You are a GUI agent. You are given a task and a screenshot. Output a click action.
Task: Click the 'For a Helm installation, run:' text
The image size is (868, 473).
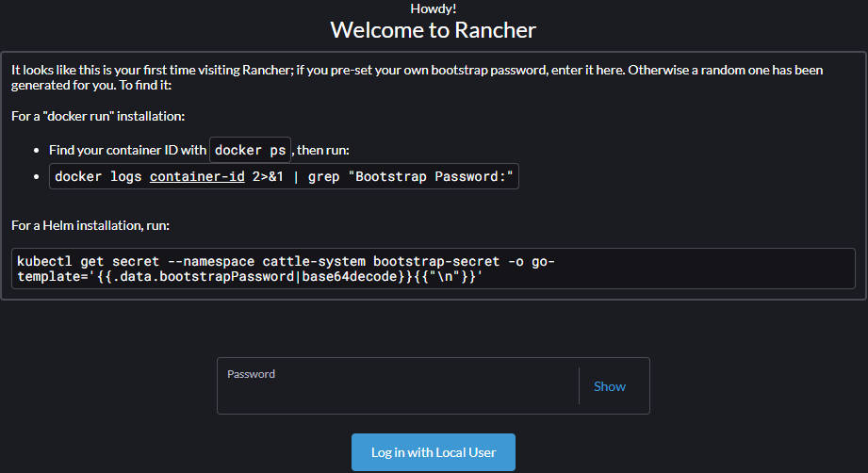click(90, 226)
